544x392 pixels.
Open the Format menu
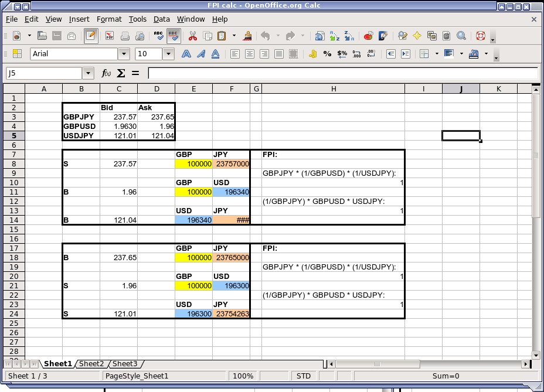(109, 19)
